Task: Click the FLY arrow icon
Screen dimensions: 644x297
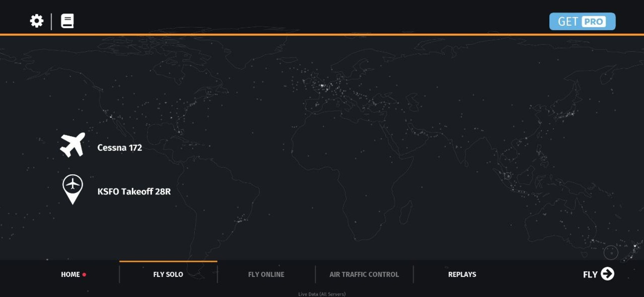Action: [x=607, y=274]
